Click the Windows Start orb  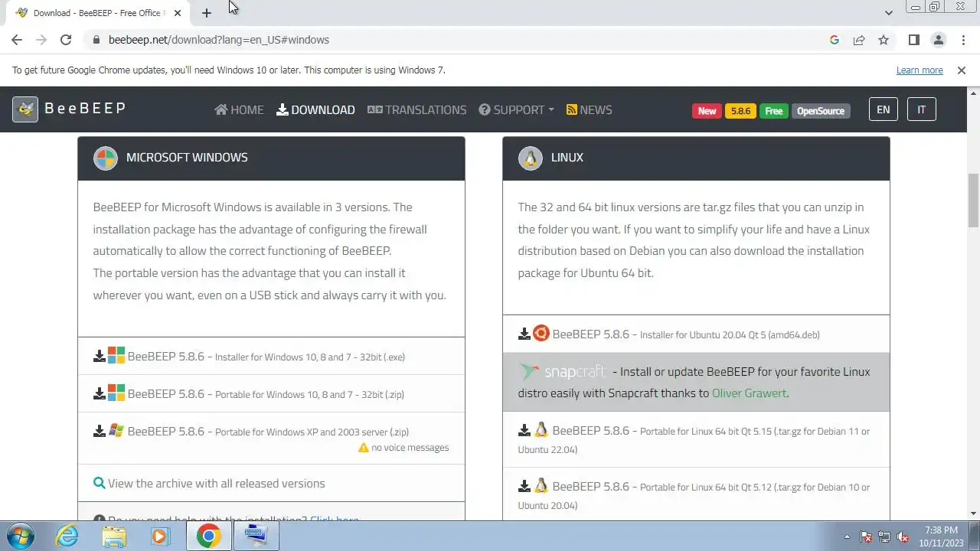(19, 536)
